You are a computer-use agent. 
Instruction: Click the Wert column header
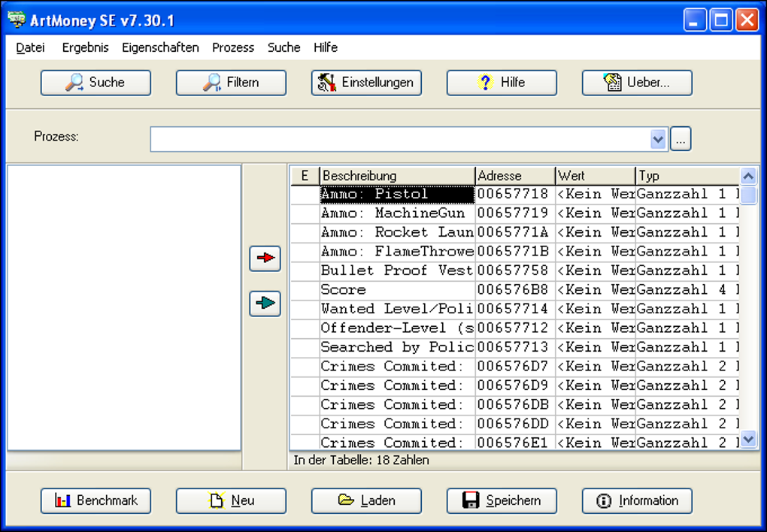coord(596,176)
